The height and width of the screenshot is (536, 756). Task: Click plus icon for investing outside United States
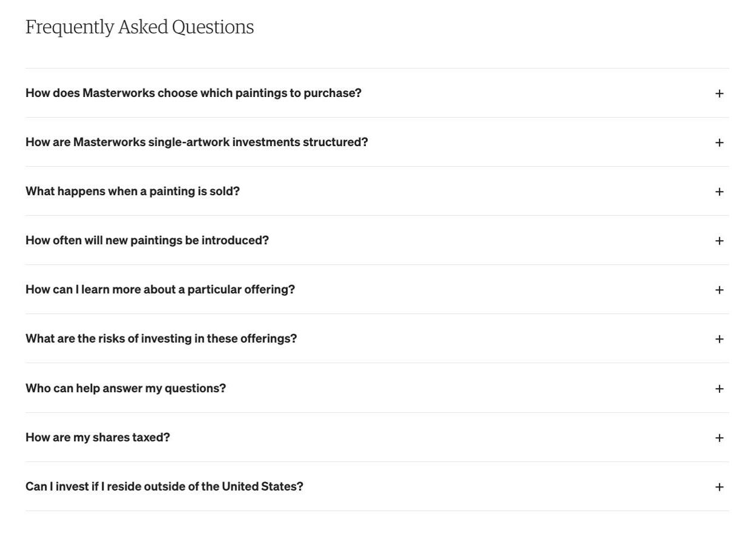tap(719, 487)
